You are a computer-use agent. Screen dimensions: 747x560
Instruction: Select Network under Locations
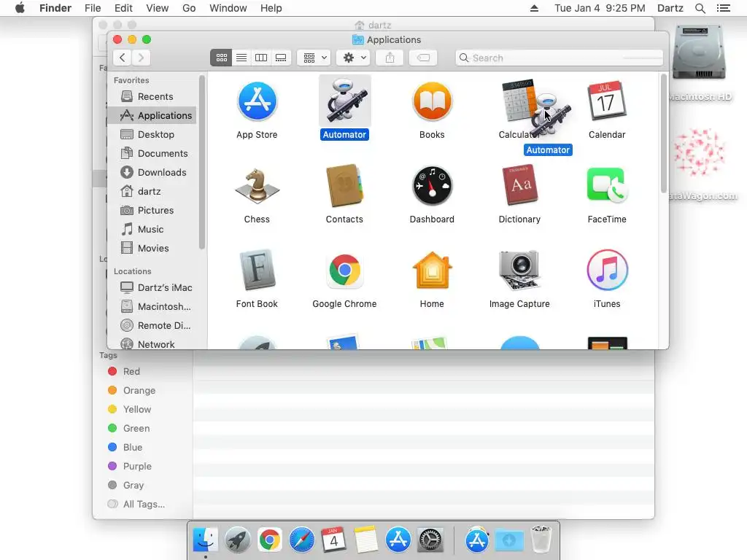pyautogui.click(x=152, y=344)
